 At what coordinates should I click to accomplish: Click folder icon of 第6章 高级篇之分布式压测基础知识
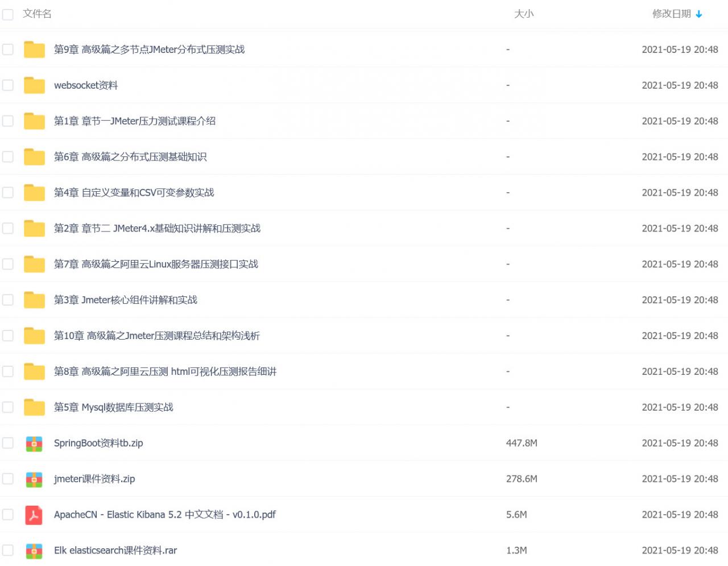(x=34, y=157)
